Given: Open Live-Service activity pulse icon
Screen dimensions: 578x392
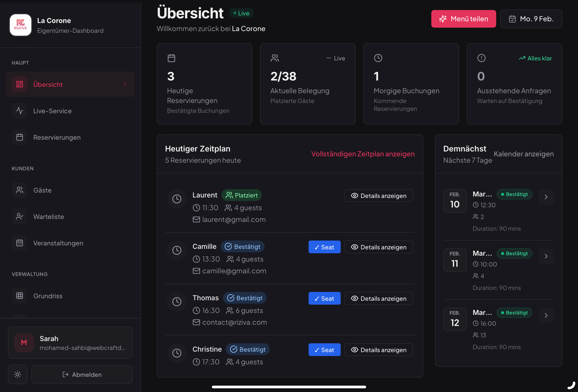Looking at the screenshot, I should (19, 111).
